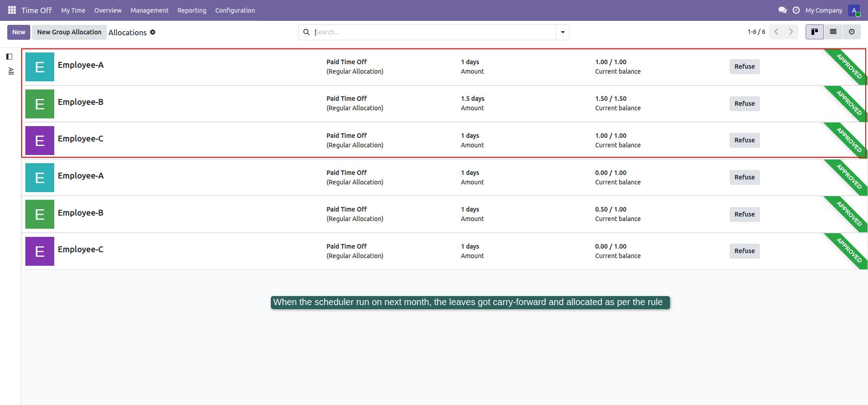Focus the Search input field
The height and width of the screenshot is (405, 868).
click(x=435, y=32)
